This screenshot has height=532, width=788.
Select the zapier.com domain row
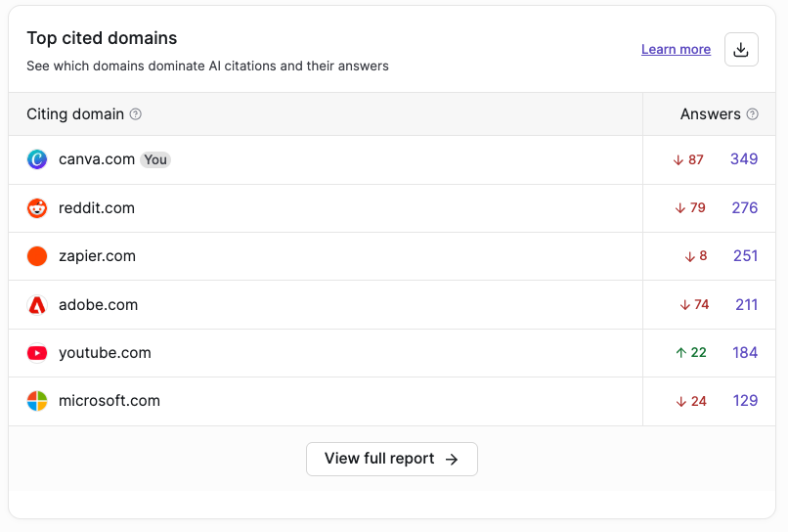(x=326, y=256)
